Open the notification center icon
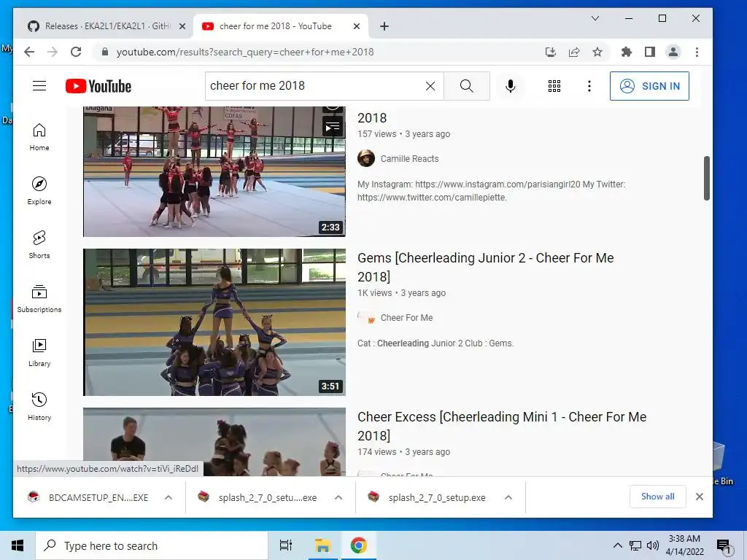The height and width of the screenshot is (560, 747). (723, 545)
